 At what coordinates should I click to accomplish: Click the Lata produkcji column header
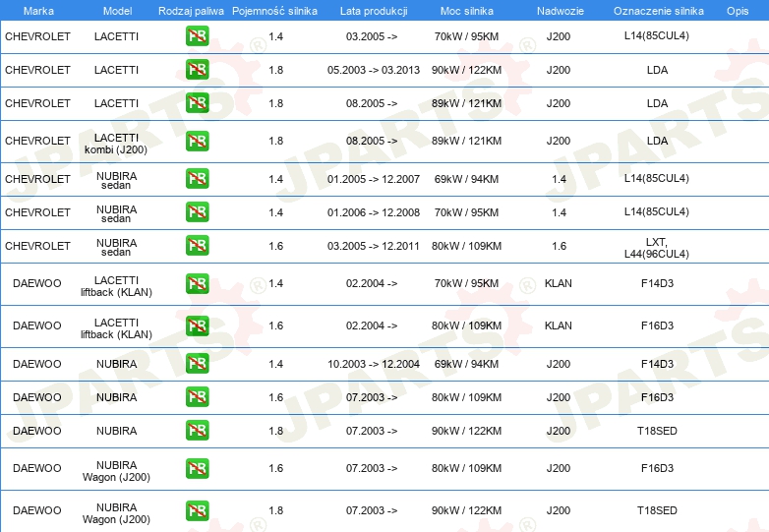pos(374,11)
